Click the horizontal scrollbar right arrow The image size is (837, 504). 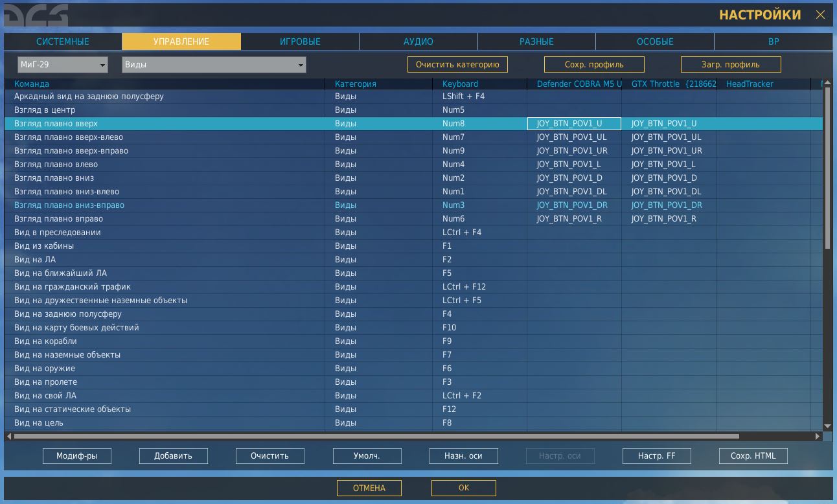(818, 437)
